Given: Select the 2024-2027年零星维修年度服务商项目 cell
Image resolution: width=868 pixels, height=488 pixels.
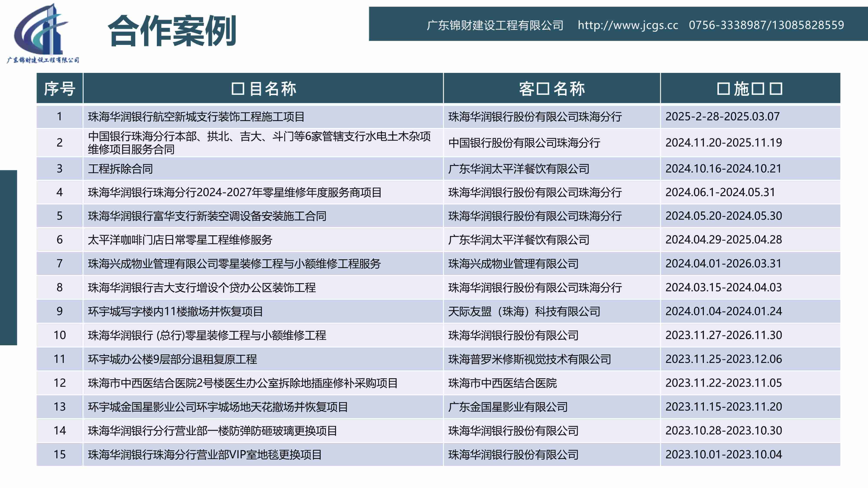Looking at the screenshot, I should pos(263,192).
